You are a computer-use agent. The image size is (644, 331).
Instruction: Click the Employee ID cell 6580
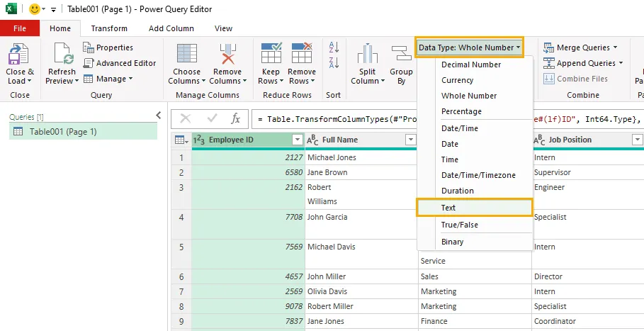click(x=248, y=172)
